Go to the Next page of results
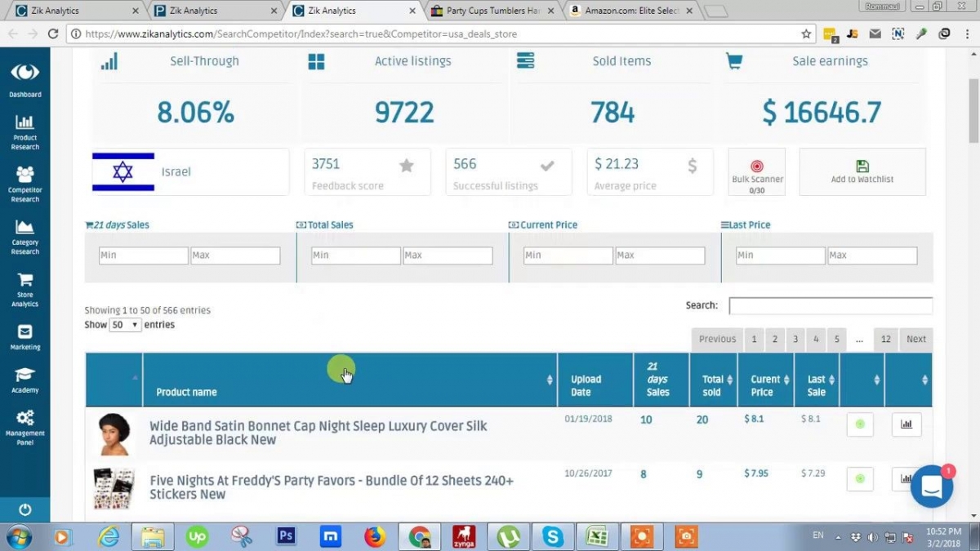The image size is (980, 551). [x=915, y=339]
